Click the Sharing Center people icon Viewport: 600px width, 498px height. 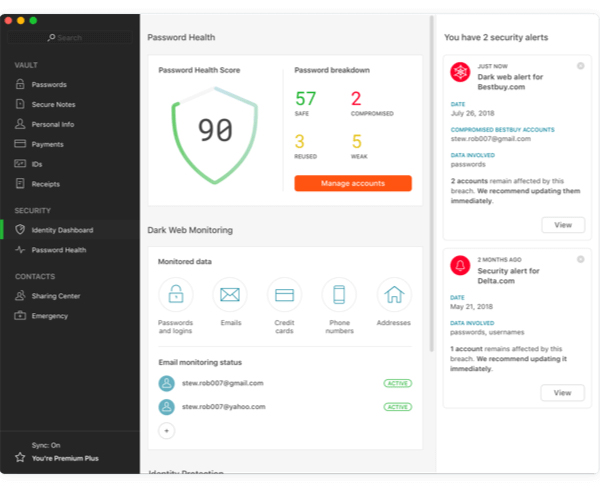click(20, 296)
